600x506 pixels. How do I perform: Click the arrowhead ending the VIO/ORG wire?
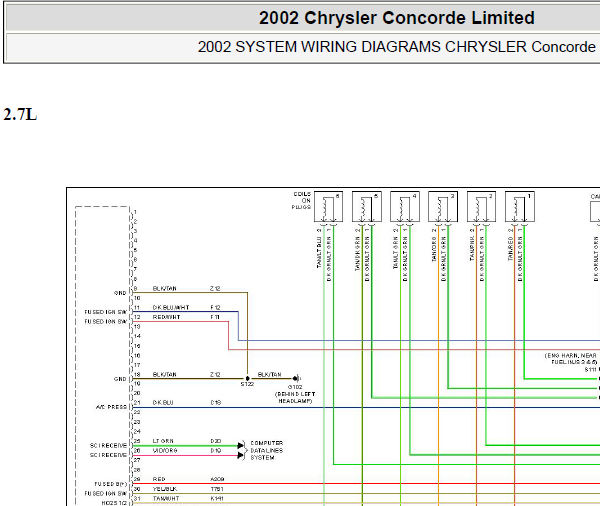pyautogui.click(x=240, y=455)
